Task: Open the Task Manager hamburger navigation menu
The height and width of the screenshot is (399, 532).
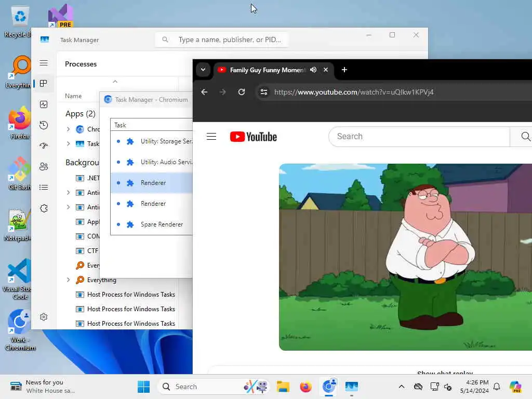Action: pos(44,63)
